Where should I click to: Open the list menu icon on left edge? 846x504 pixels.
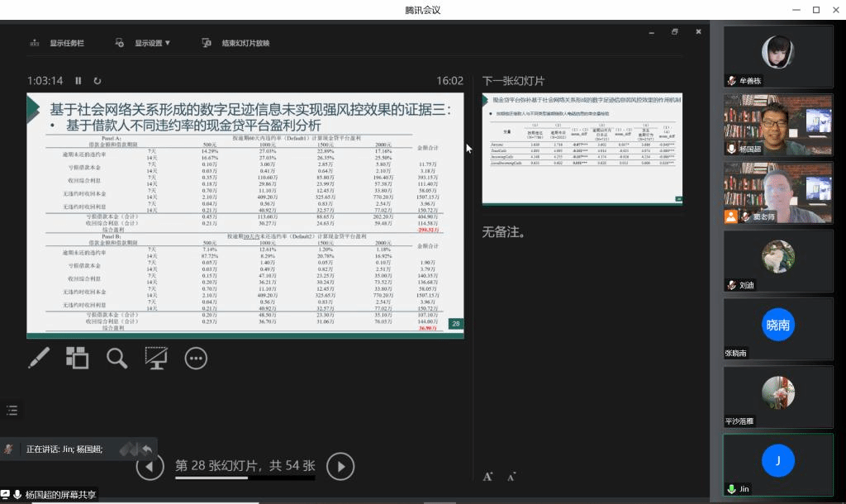coord(12,410)
